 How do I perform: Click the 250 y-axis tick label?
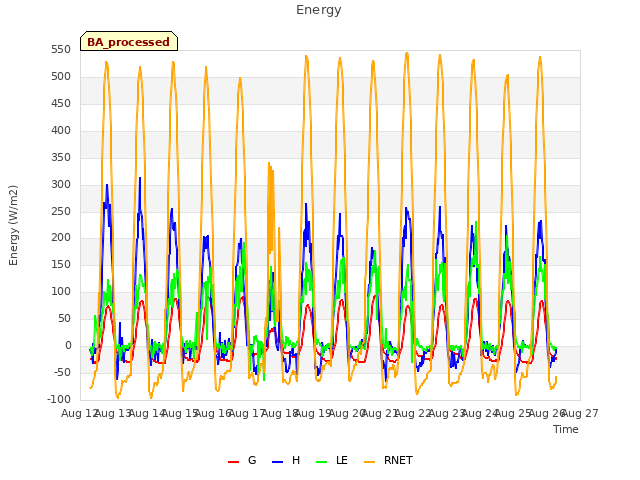coord(61,211)
